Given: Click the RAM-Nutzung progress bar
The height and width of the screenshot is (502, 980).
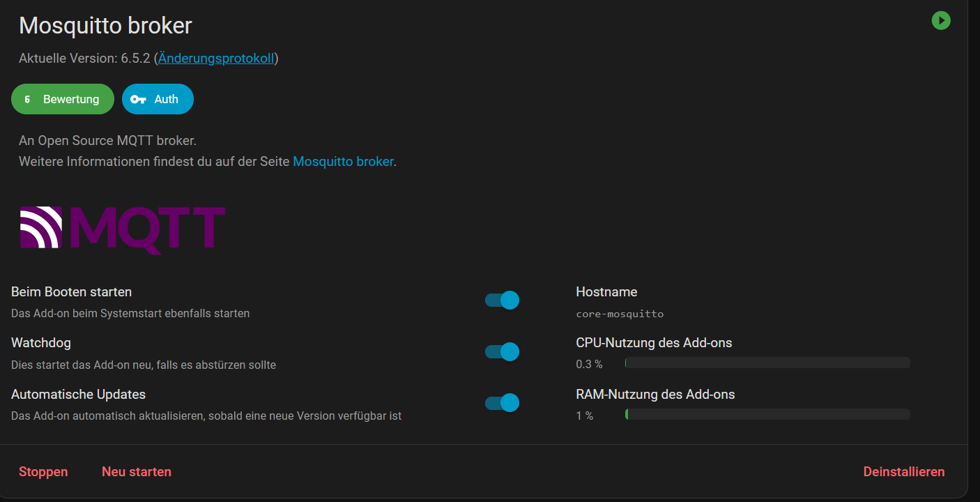Looking at the screenshot, I should [767, 414].
